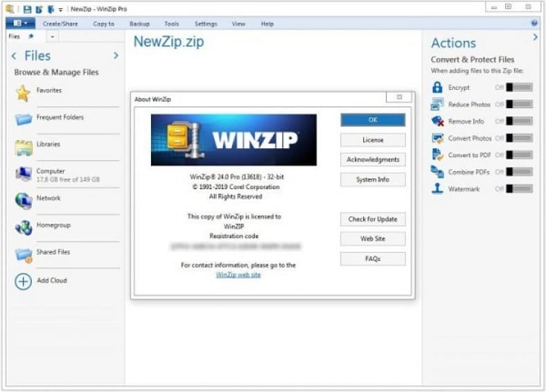This screenshot has width=546, height=392.
Task: Open the Libraries icon
Action: click(24, 147)
